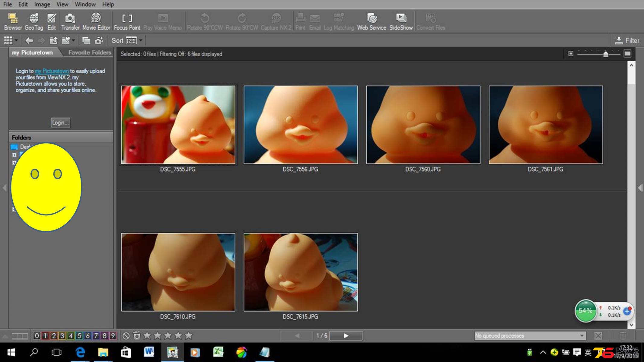The image size is (644, 362).
Task: Show the Focus Point
Action: 127,21
